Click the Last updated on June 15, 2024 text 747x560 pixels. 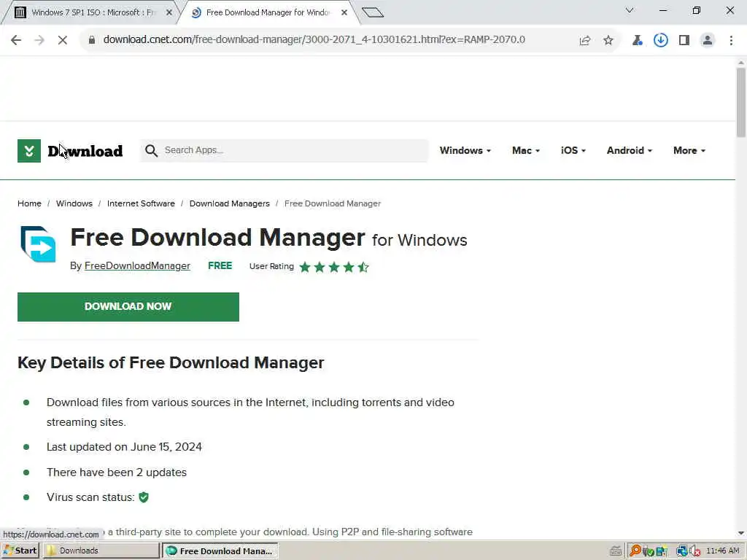(x=124, y=447)
